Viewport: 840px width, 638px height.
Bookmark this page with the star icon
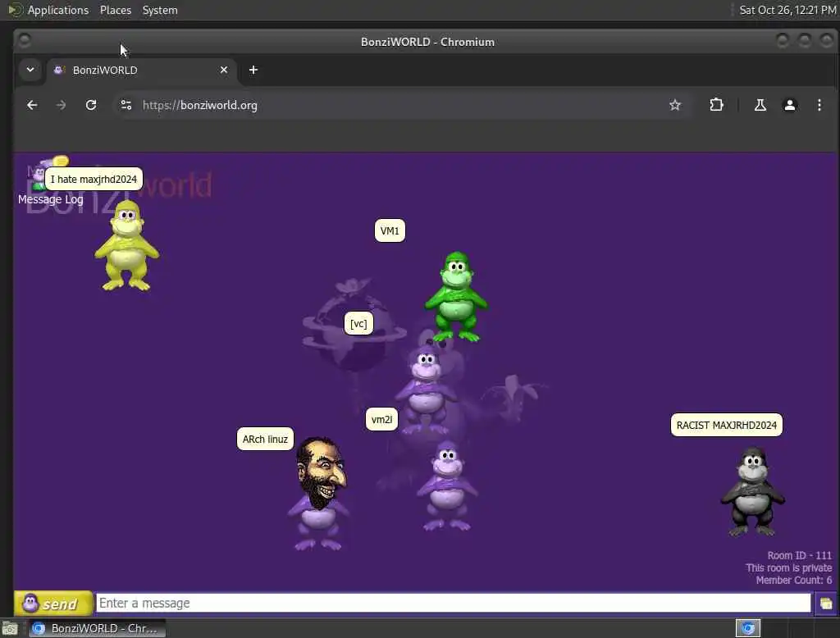[675, 105]
